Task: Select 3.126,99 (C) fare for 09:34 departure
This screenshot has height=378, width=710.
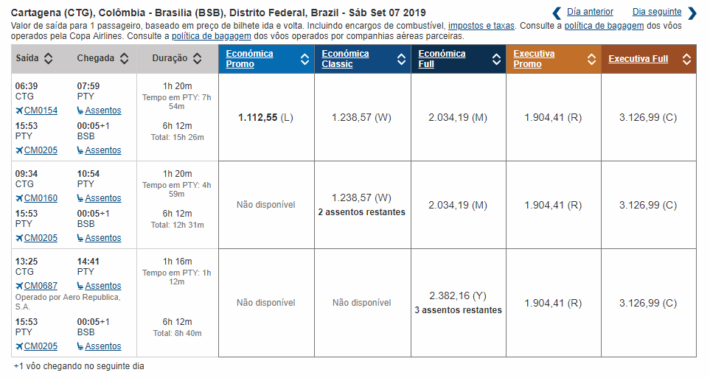Action: click(x=648, y=206)
